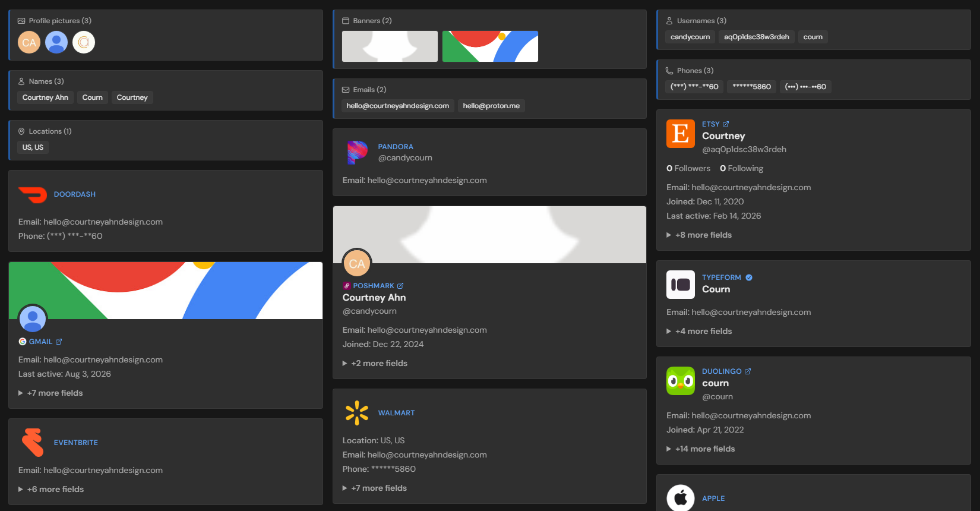The width and height of the screenshot is (980, 511).
Task: Click the DoorDash logo icon
Action: tap(33, 194)
